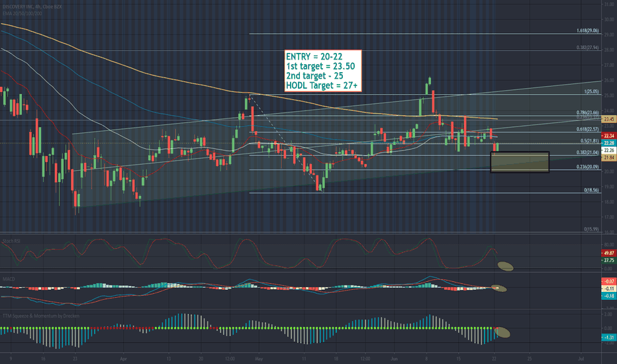
Task: Select the 0.618(22.57) Fibonacci label
Action: (x=587, y=129)
